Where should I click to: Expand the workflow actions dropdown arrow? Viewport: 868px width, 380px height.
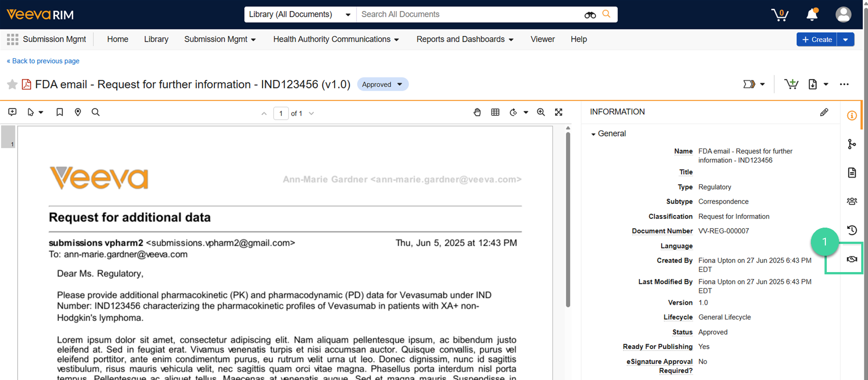(762, 84)
